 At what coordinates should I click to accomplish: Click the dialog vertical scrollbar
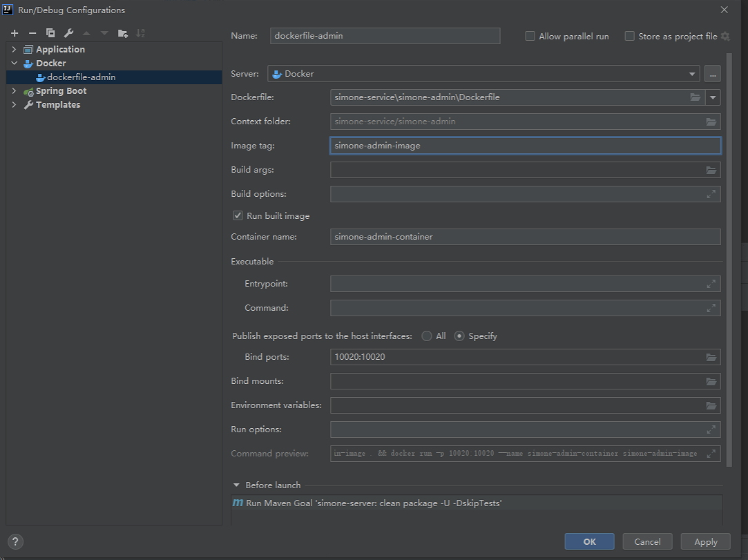coord(729,260)
